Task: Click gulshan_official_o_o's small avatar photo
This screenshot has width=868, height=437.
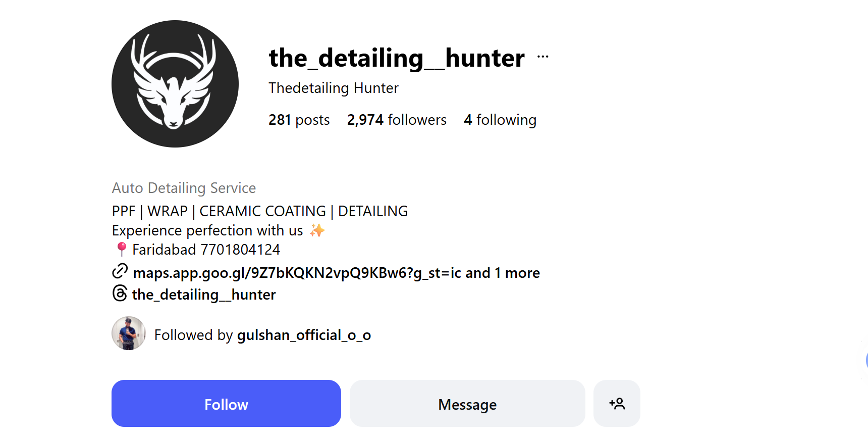Action: coord(129,333)
